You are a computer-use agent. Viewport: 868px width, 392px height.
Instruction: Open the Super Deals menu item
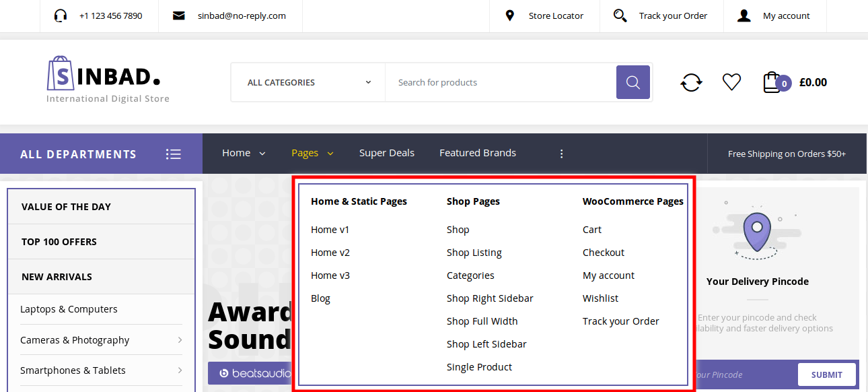[x=387, y=153]
